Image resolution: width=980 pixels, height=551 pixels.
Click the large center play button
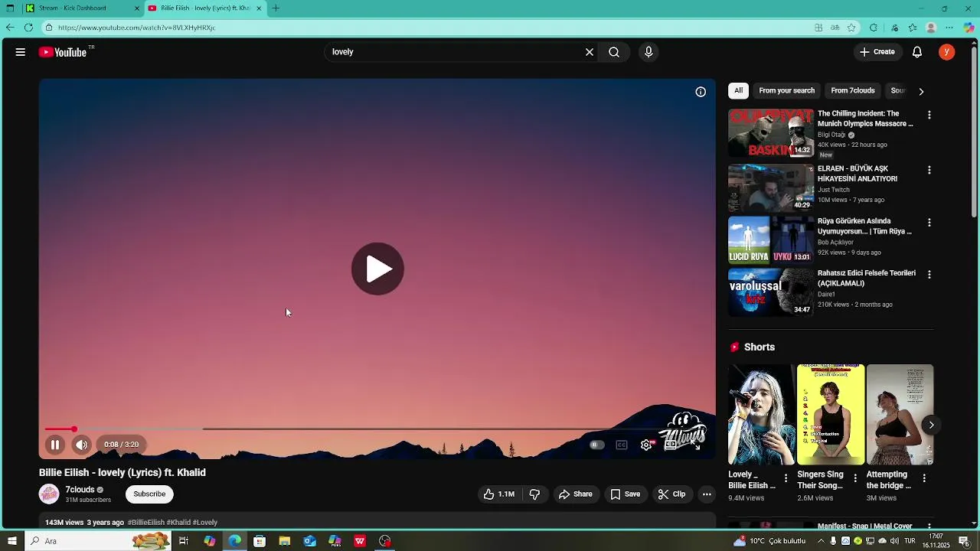pos(377,269)
